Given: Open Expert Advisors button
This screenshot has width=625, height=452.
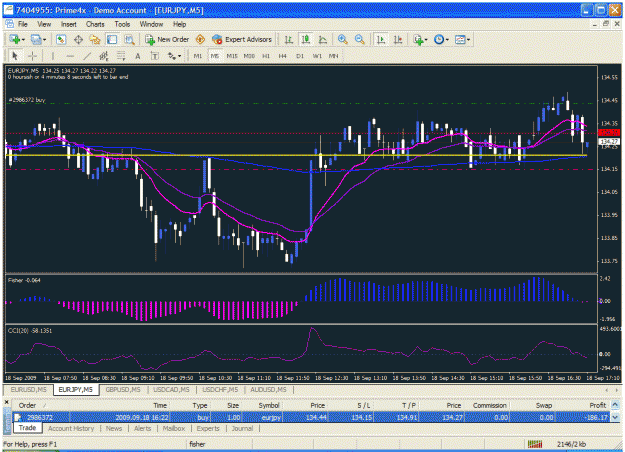Looking at the screenshot, I should pyautogui.click(x=242, y=39).
